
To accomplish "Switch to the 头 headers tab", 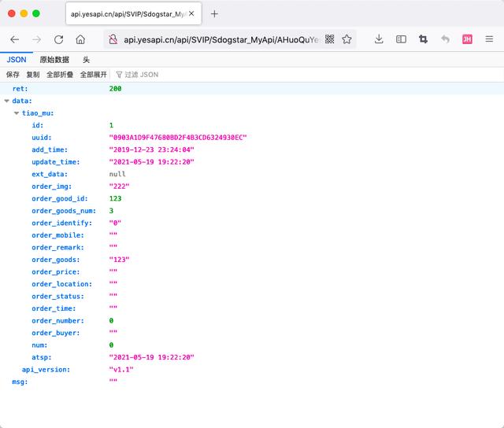I will click(86, 60).
